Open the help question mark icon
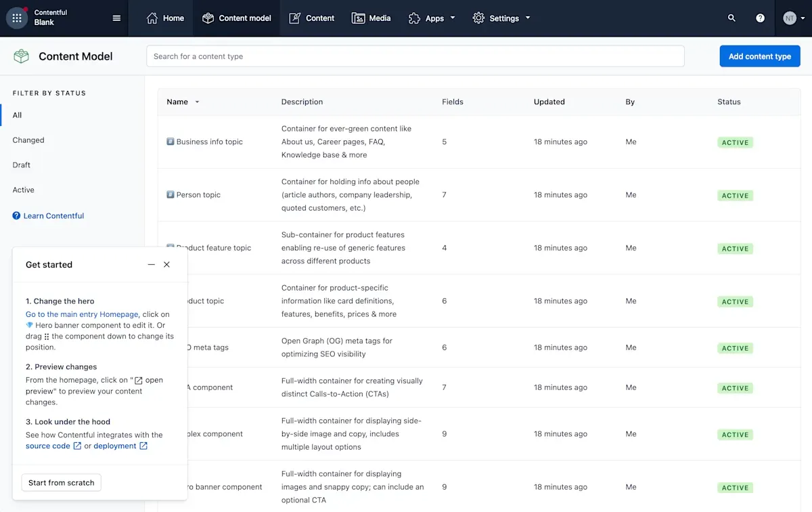Viewport: 812px width, 512px height. (760, 18)
